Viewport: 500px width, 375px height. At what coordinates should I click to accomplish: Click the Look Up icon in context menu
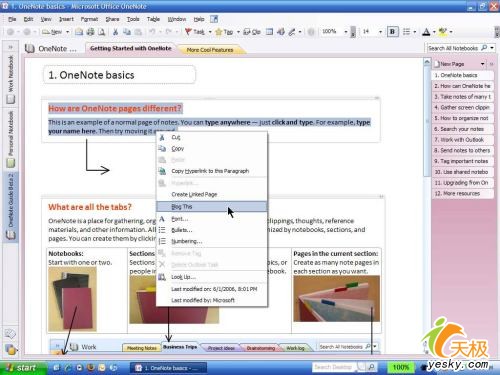pos(162,277)
